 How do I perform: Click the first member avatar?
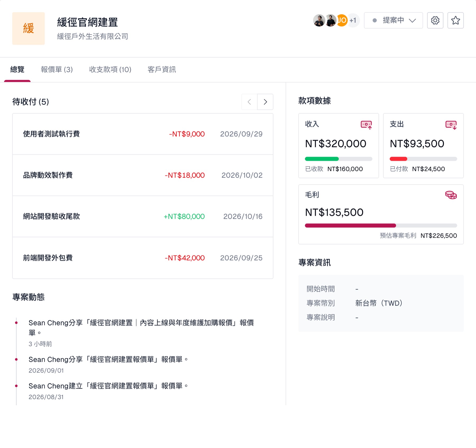point(319,20)
